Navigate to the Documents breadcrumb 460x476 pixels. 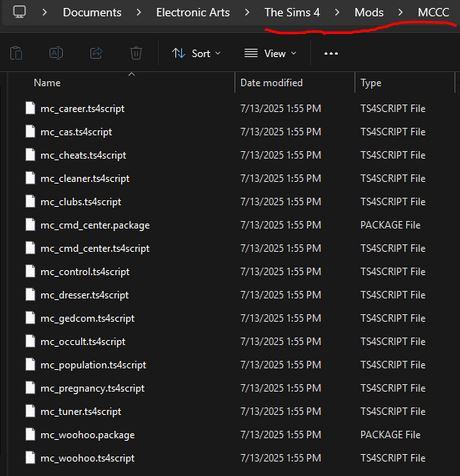point(92,13)
